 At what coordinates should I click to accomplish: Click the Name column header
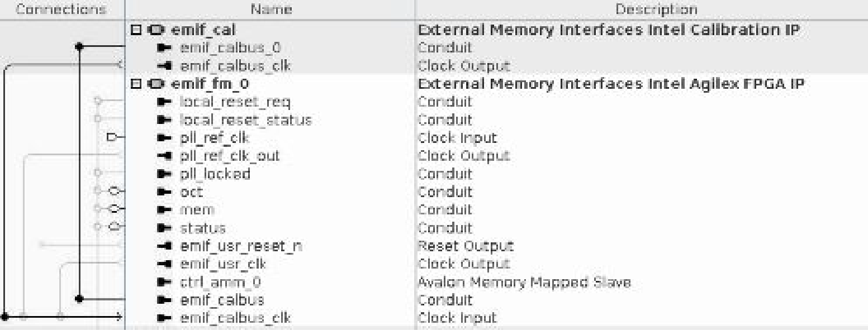pos(269,9)
